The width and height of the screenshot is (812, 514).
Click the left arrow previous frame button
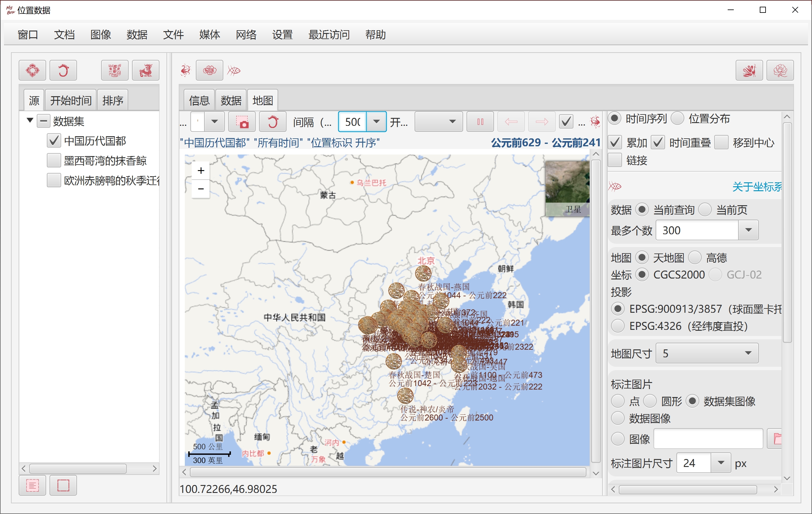tap(511, 122)
